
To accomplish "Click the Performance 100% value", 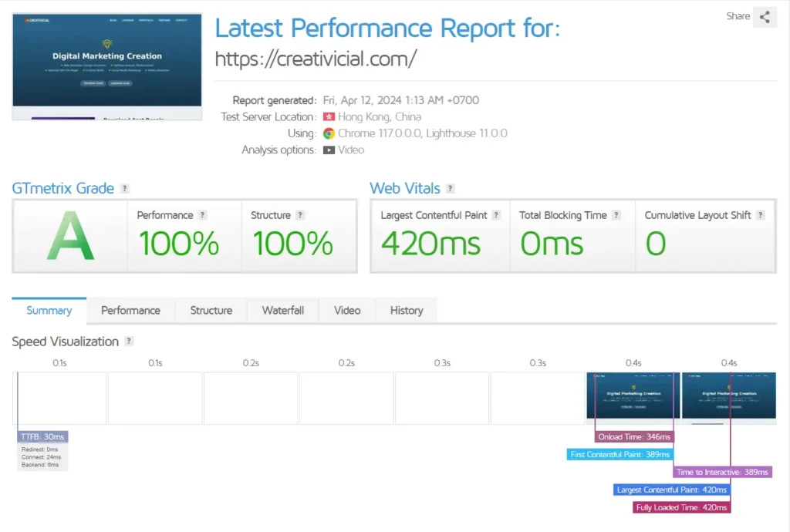I will 178,244.
